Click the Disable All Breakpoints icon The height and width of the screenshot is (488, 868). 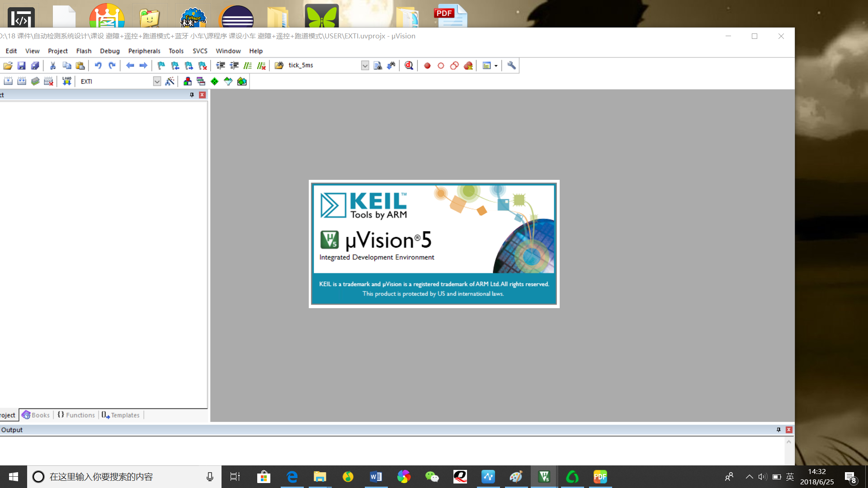pos(454,66)
